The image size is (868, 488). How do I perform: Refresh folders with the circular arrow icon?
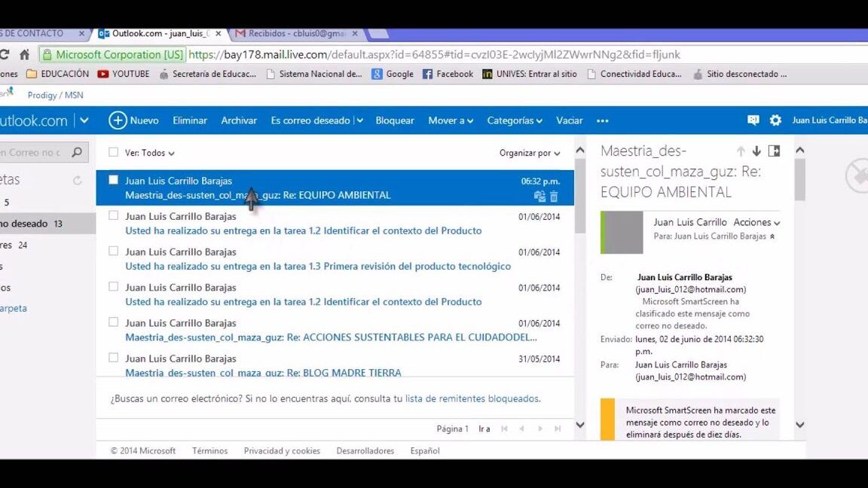coord(78,181)
